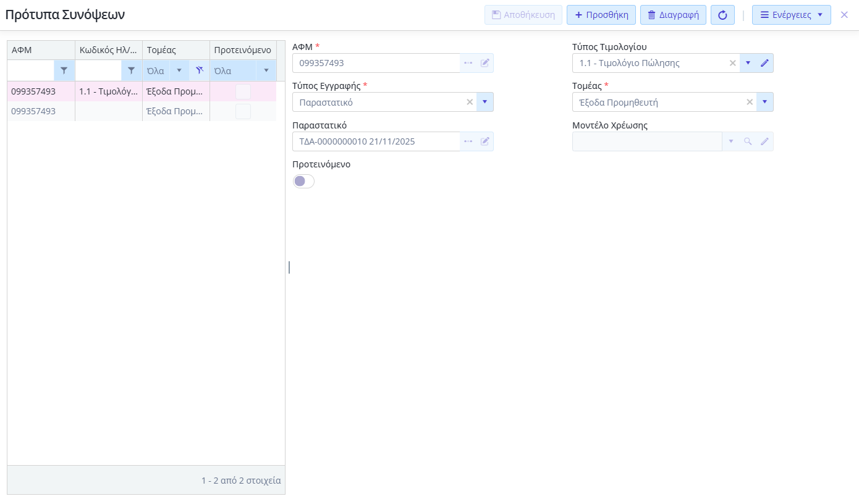Clear the Τομέας field value with X

[750, 102]
